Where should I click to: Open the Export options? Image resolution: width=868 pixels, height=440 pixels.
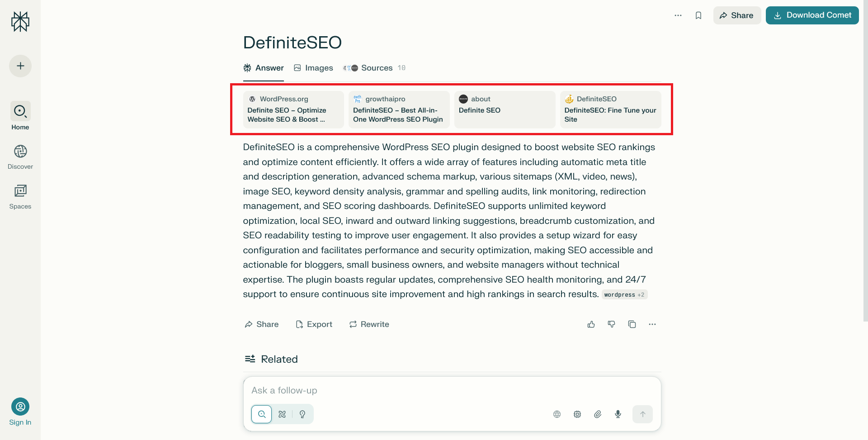(x=314, y=324)
